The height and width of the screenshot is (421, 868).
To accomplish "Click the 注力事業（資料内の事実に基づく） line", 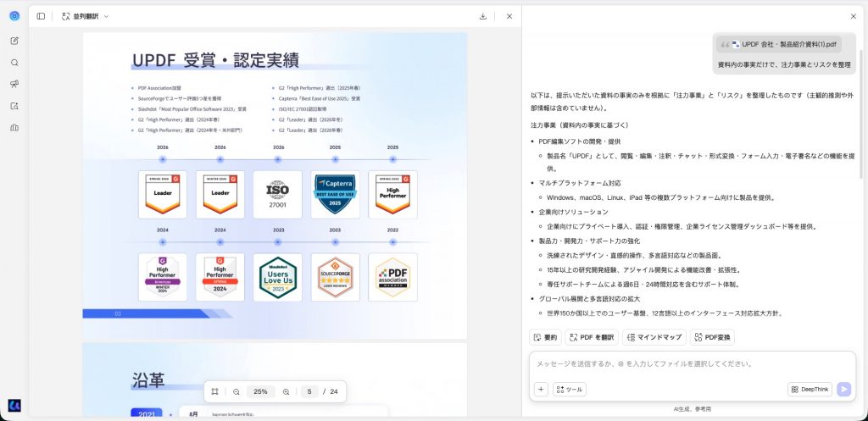I will click(580, 125).
